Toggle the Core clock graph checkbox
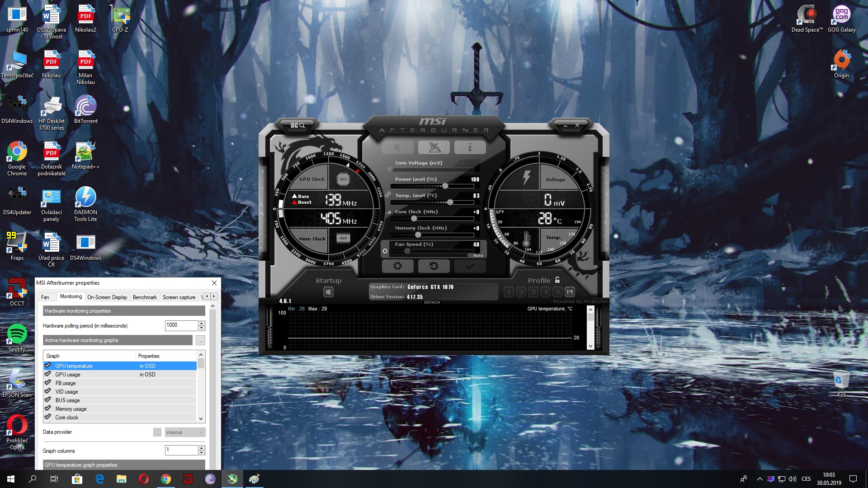 (48, 417)
